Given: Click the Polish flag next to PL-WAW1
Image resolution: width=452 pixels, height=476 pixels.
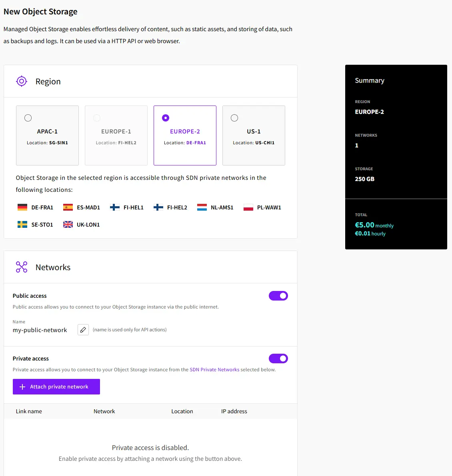Looking at the screenshot, I should coord(248,207).
